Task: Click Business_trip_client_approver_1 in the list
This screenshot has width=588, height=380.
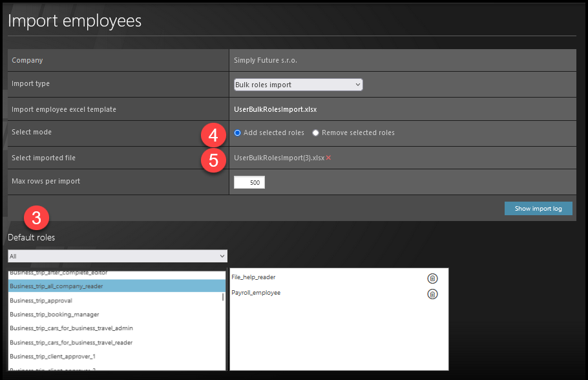Action: tap(53, 357)
